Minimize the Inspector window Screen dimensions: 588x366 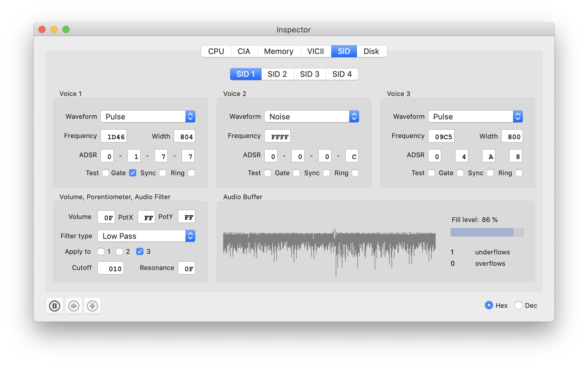[54, 29]
